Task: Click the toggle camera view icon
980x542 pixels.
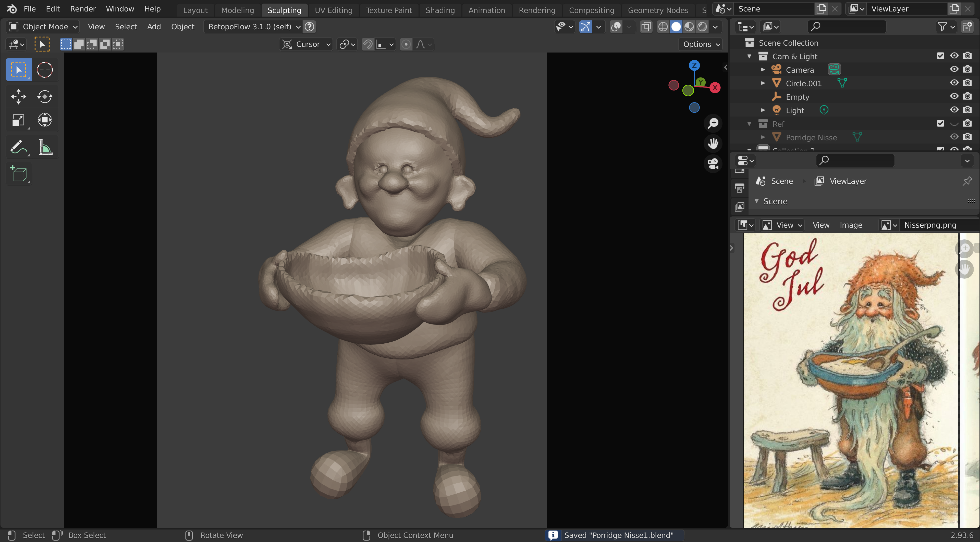Action: coord(713,164)
